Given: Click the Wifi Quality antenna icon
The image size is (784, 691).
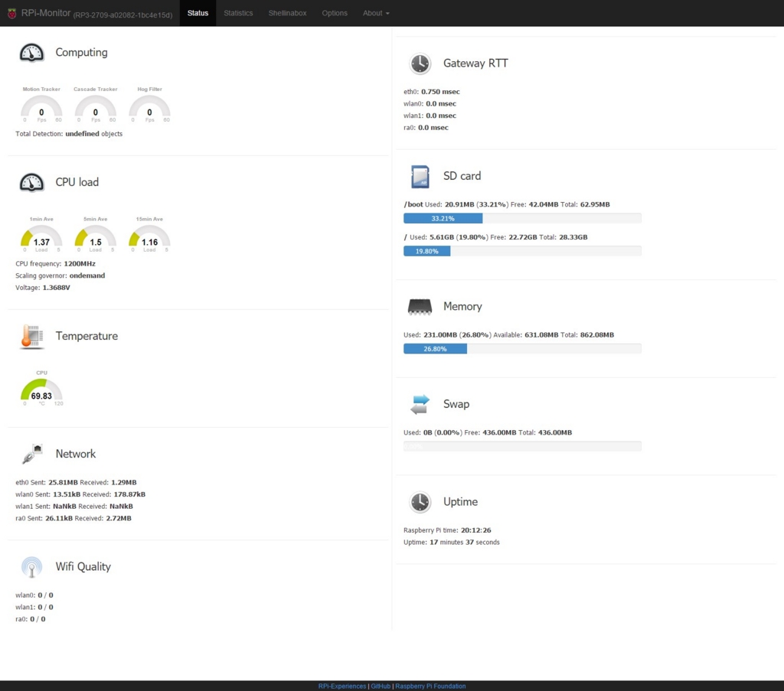Looking at the screenshot, I should coord(31,567).
